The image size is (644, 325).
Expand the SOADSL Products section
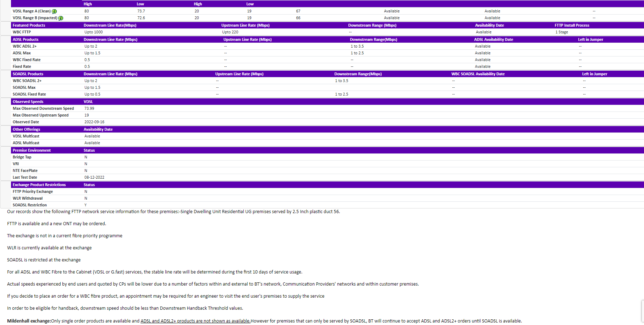(x=28, y=74)
